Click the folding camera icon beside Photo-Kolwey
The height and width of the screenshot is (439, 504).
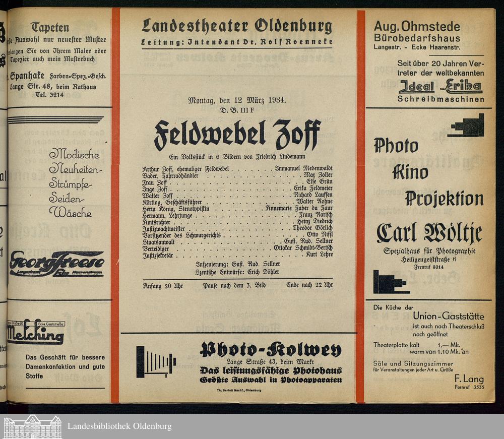[156, 362]
